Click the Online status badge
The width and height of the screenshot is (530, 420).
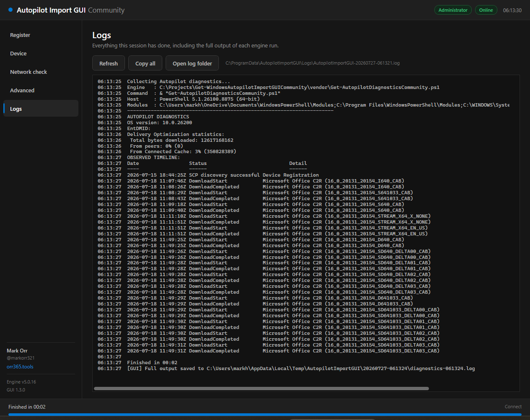486,10
